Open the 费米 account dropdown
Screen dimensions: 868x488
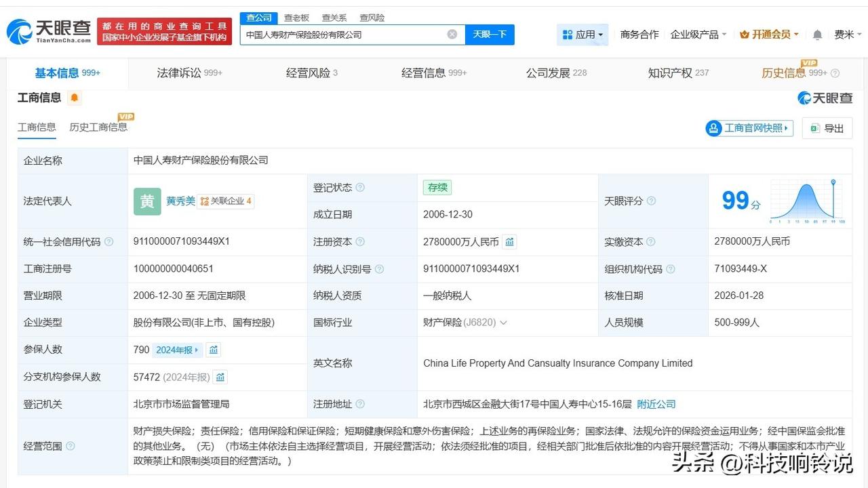[848, 35]
